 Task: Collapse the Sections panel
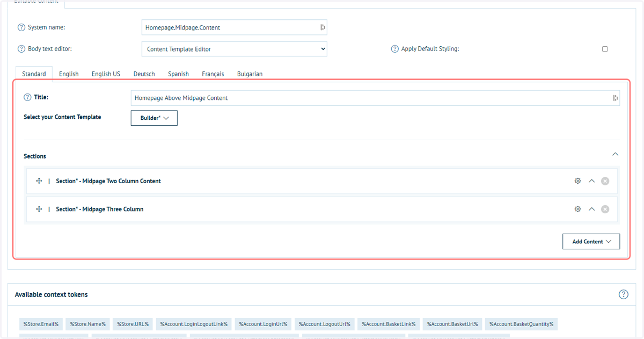pyautogui.click(x=615, y=154)
